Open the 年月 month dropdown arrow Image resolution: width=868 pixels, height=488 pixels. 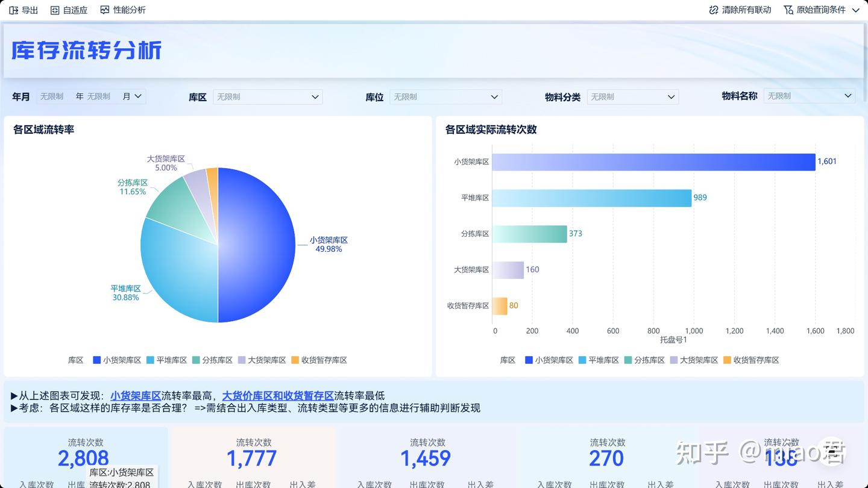tap(138, 96)
